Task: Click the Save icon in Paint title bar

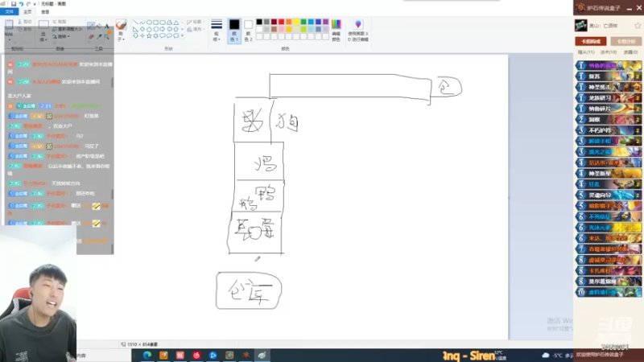Action: click(13, 4)
